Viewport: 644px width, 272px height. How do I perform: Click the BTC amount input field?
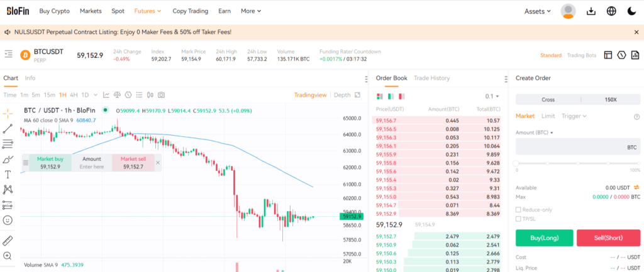[x=578, y=147]
